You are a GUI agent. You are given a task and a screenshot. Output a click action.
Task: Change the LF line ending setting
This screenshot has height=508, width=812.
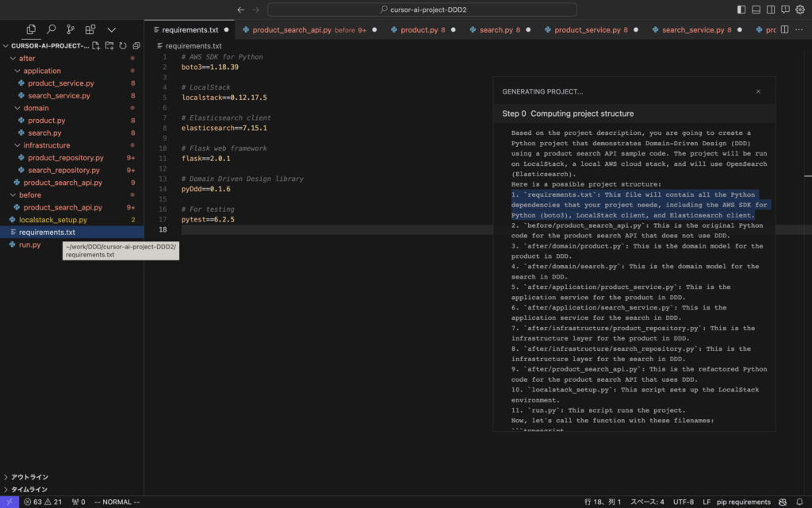pyautogui.click(x=707, y=502)
